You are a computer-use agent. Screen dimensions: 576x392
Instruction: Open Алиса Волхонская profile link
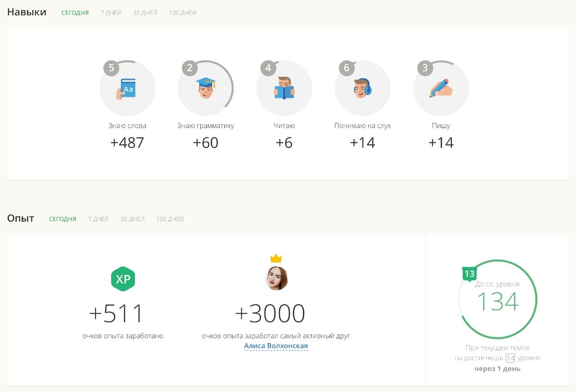pos(276,346)
